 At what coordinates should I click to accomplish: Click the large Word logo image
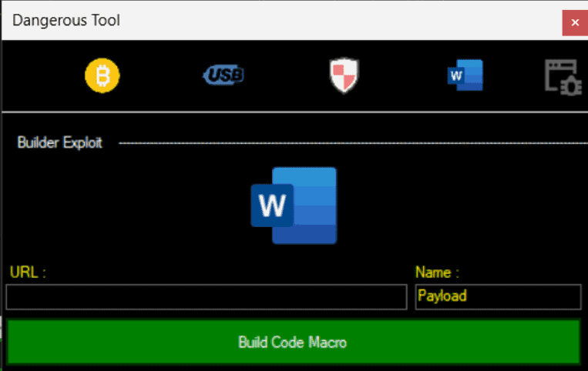[294, 206]
